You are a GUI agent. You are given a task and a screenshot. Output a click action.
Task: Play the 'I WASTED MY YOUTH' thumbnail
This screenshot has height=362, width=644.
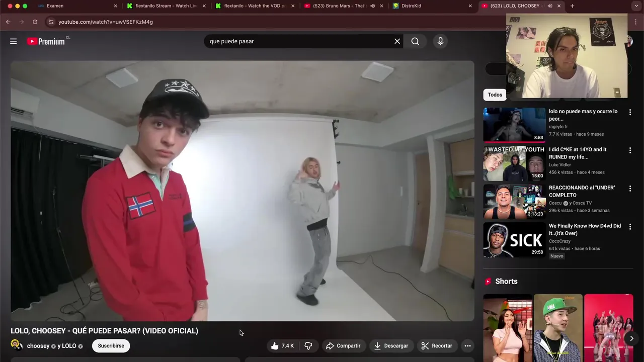coord(514,163)
